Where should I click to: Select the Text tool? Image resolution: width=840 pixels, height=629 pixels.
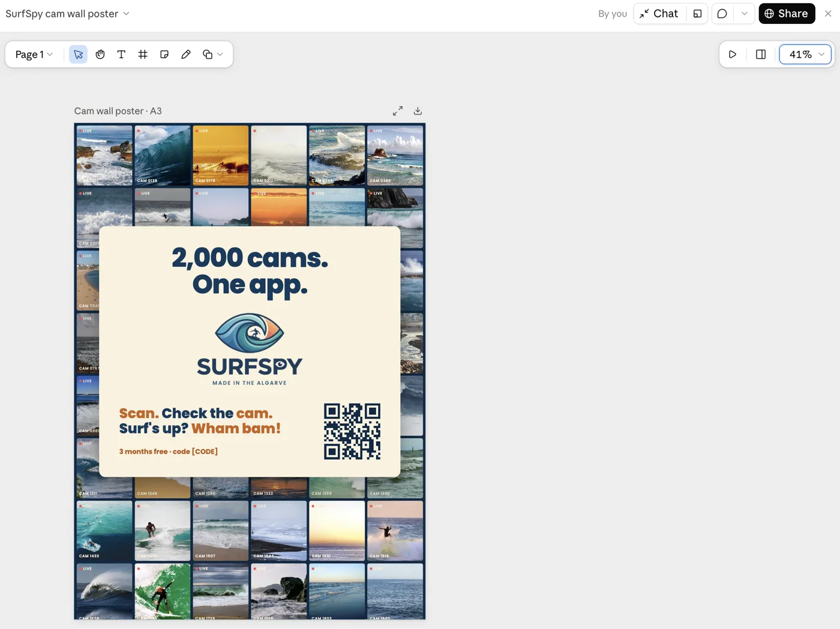[x=121, y=55]
